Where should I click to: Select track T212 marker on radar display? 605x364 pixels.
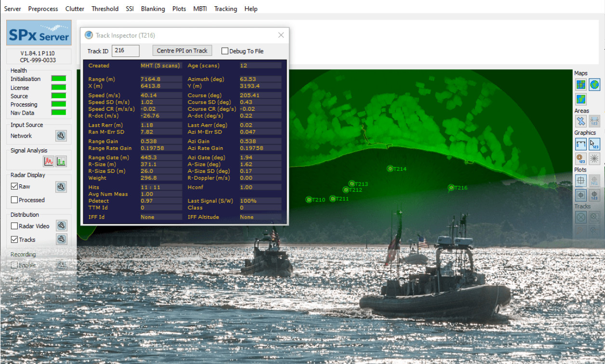point(345,190)
